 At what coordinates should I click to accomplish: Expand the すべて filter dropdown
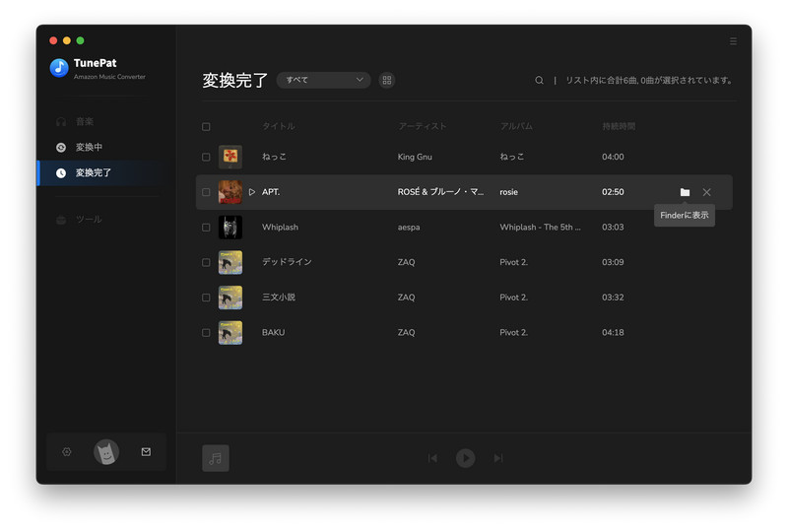324,80
